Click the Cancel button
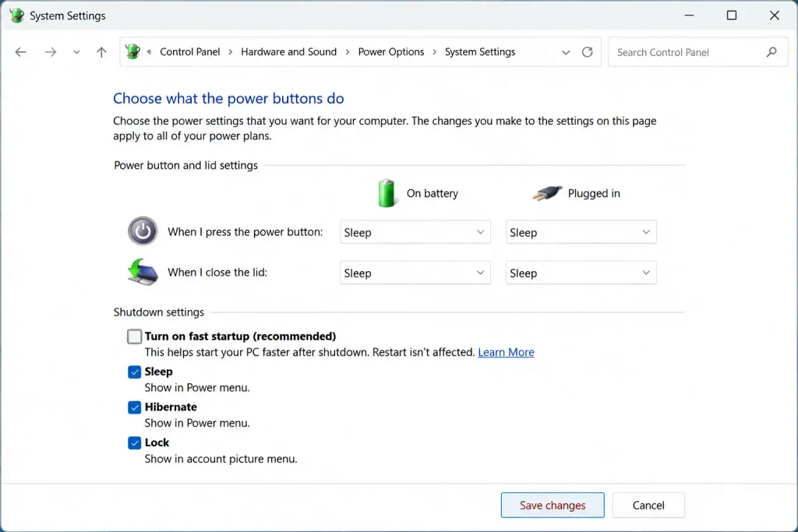 coord(648,505)
